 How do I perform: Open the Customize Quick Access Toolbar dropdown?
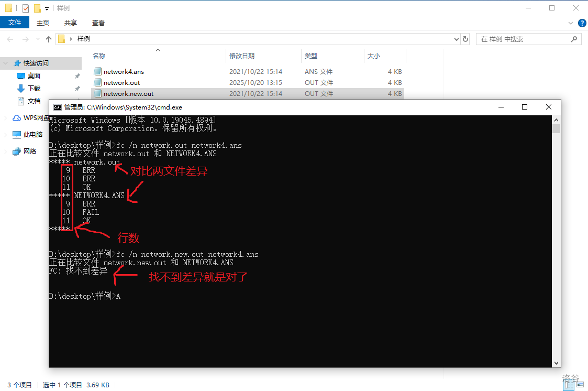pyautogui.click(x=47, y=8)
